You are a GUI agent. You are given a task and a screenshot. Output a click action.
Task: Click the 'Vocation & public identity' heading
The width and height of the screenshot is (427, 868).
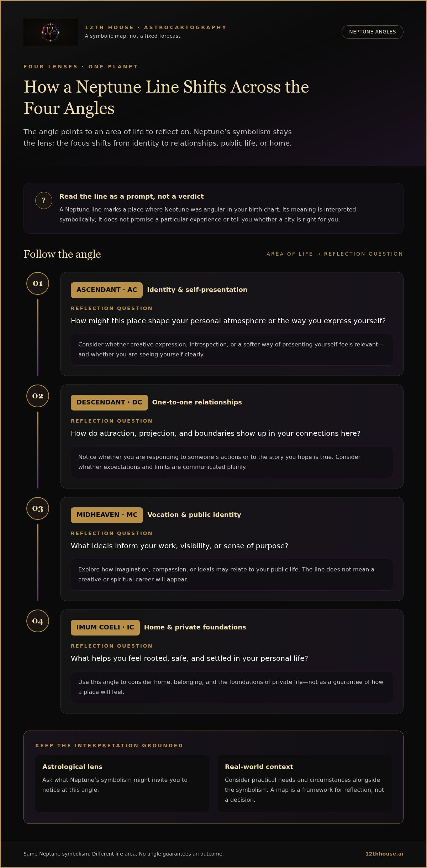tap(194, 515)
